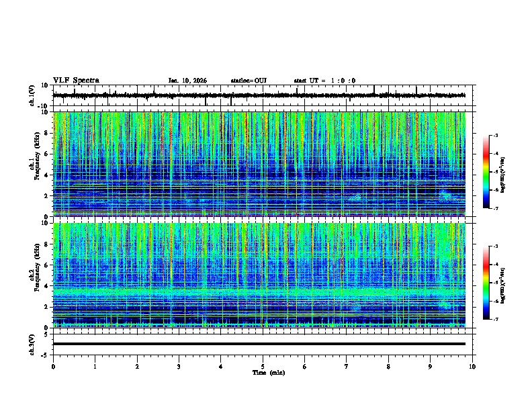Click the date text "Jan. 10, 2026"

187,81
